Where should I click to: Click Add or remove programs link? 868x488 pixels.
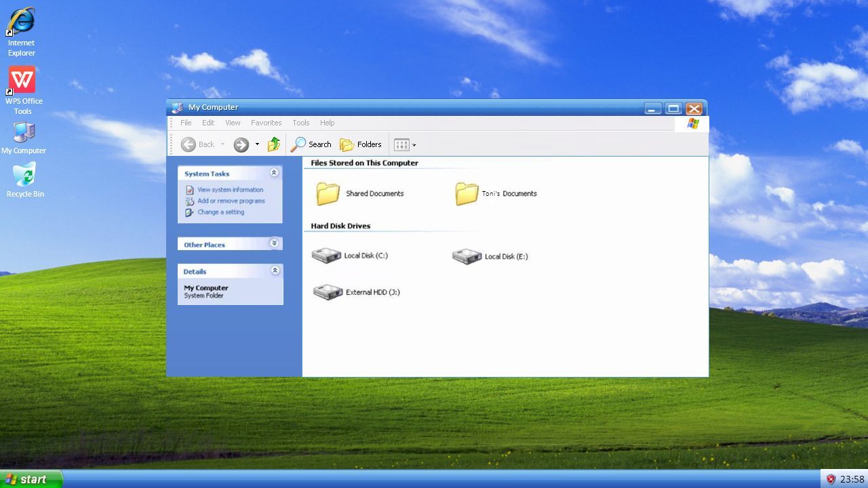(x=231, y=201)
